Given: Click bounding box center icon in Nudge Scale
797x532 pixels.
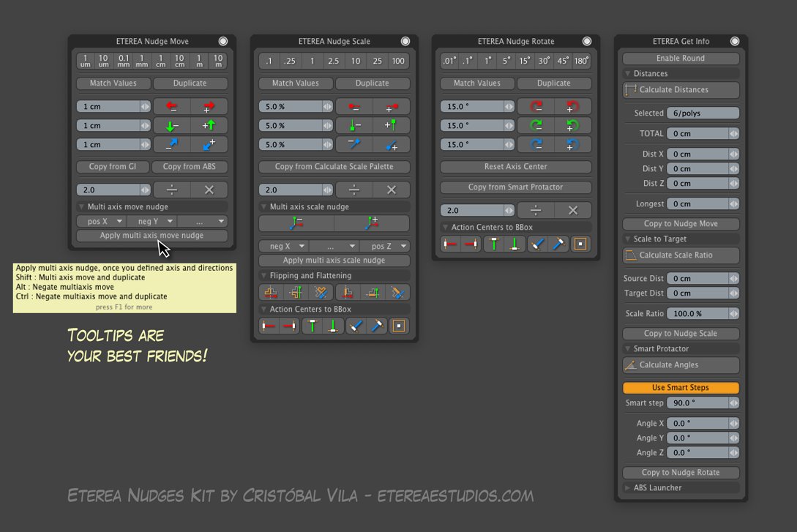Looking at the screenshot, I should click(399, 326).
